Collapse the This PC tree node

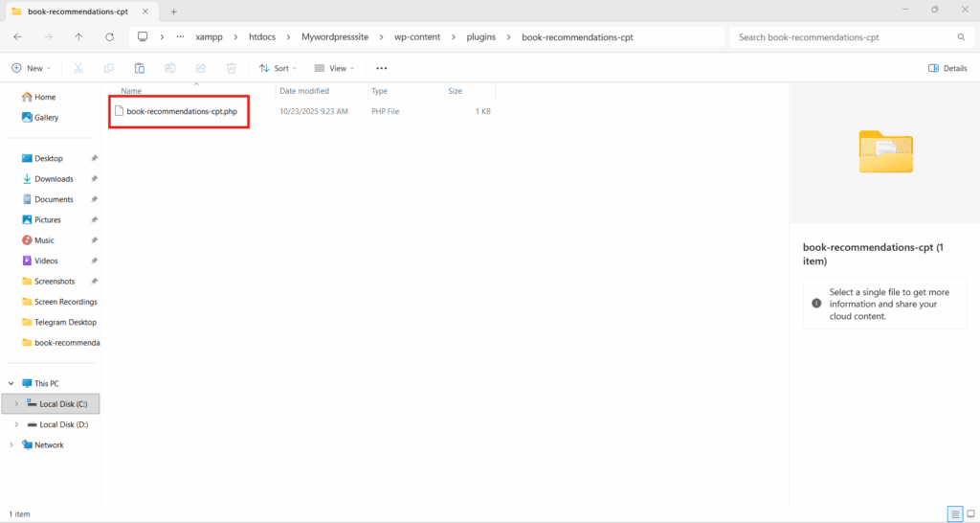11,383
